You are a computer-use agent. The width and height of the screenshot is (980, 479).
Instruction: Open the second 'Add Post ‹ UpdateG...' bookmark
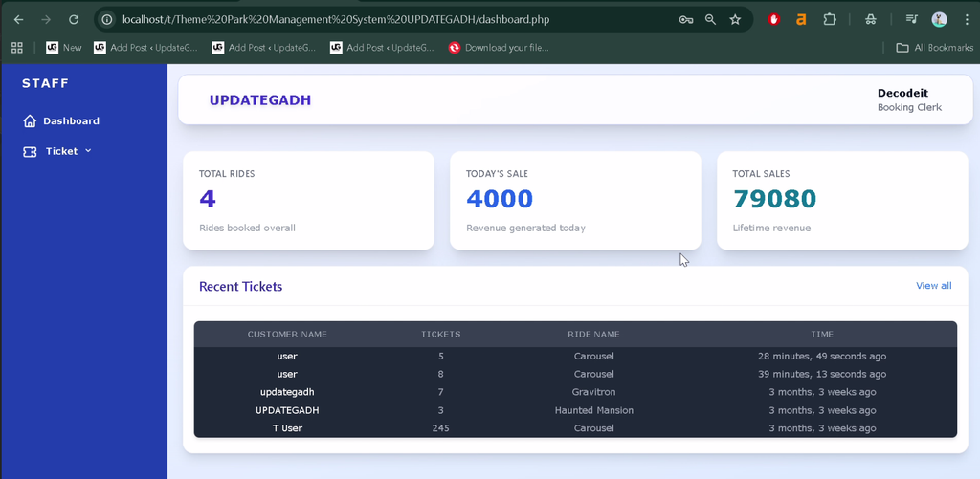pos(264,48)
